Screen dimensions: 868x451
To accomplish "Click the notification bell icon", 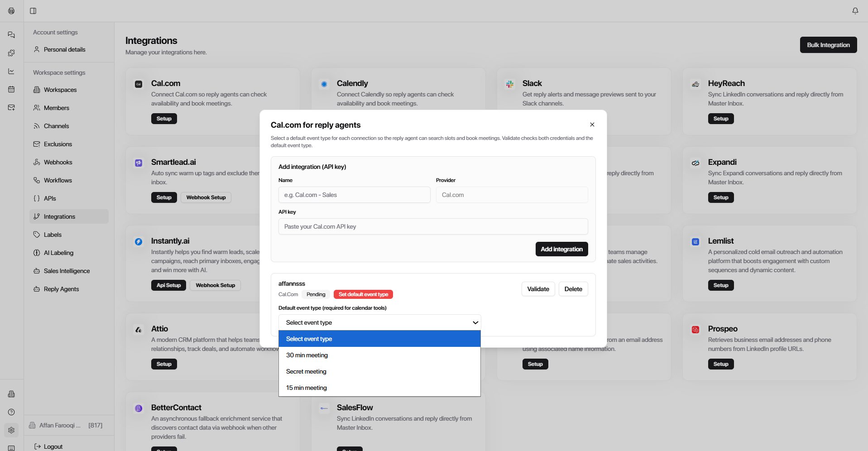I will (x=855, y=11).
